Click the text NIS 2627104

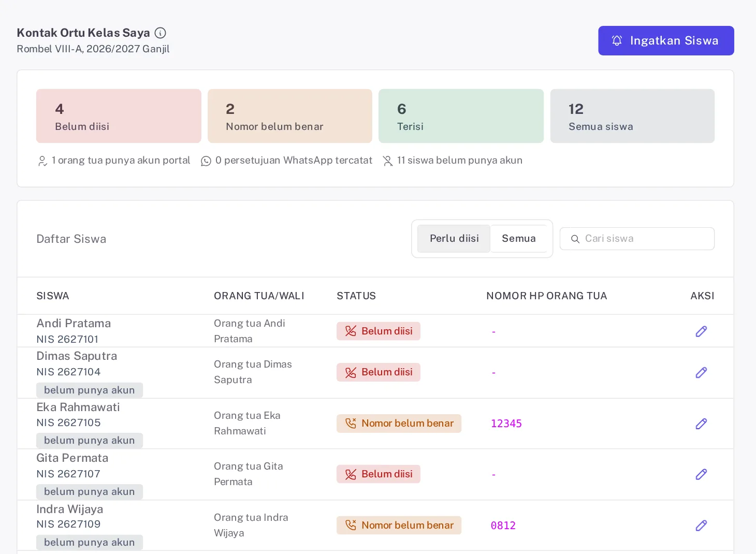click(x=68, y=372)
